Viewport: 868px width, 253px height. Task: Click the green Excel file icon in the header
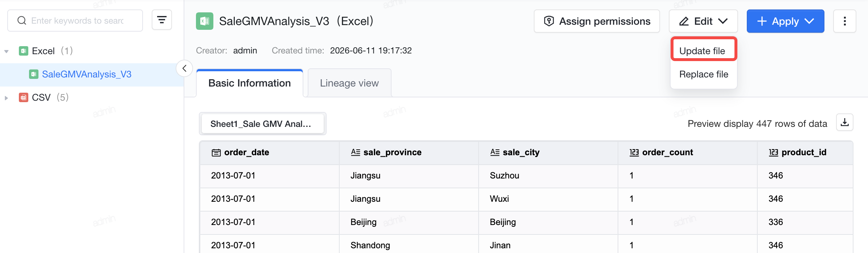pyautogui.click(x=205, y=21)
